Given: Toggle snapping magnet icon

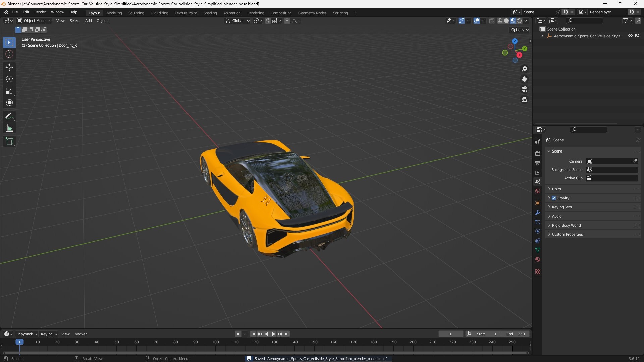Looking at the screenshot, I should coord(268,21).
